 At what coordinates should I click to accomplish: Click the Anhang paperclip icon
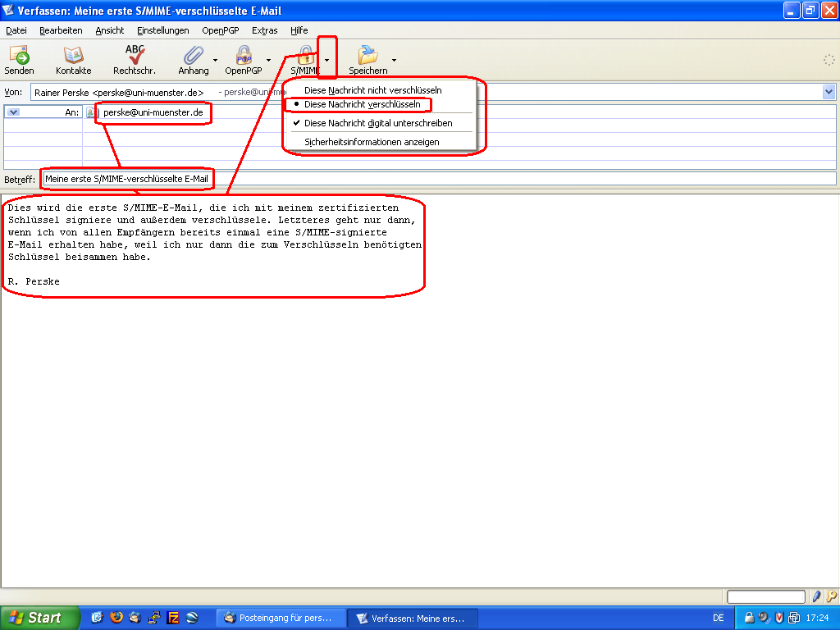click(x=194, y=56)
